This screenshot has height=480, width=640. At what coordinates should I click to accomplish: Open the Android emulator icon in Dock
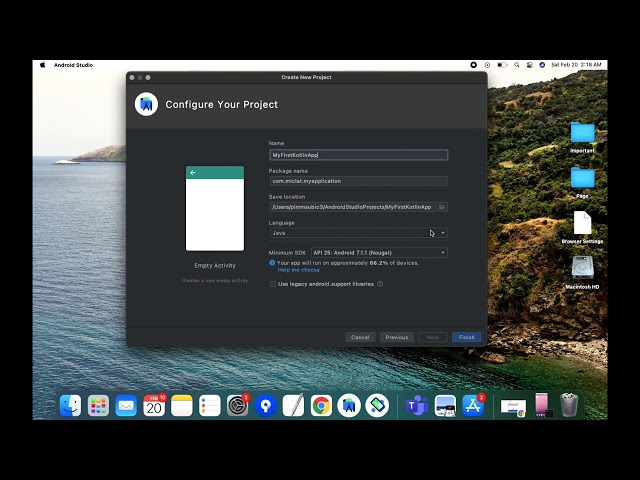point(377,405)
